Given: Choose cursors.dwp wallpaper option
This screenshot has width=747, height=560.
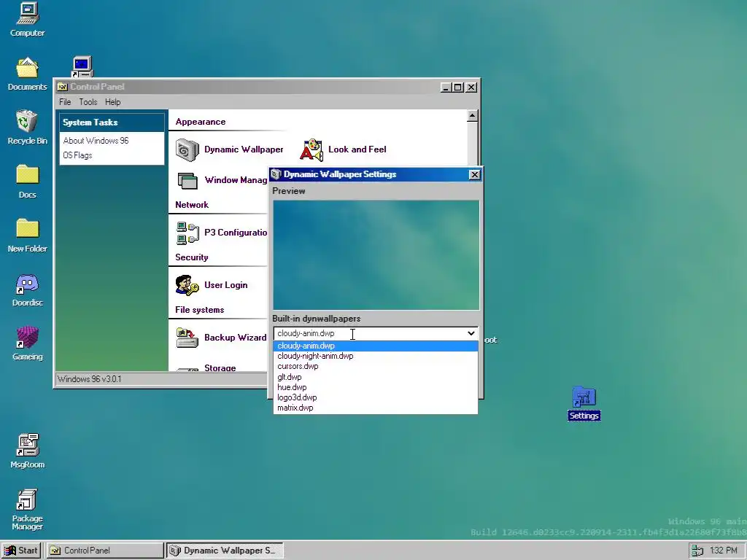Looking at the screenshot, I should click(376, 367).
